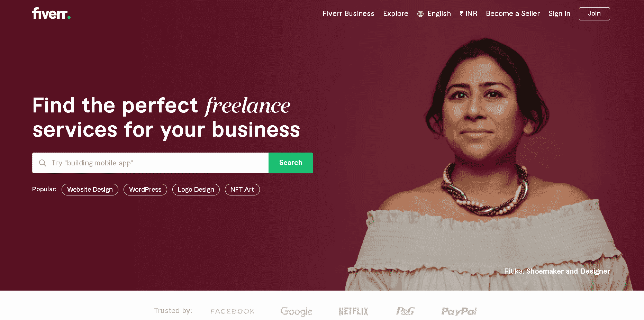The width and height of the screenshot is (644, 320).
Task: Click the globe language icon
Action: (420, 14)
